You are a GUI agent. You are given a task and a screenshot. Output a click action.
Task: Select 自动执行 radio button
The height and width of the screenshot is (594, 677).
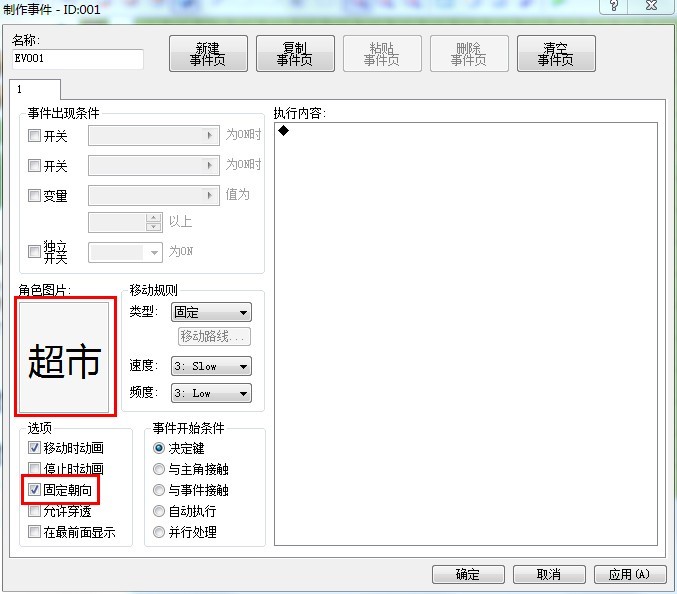click(159, 511)
